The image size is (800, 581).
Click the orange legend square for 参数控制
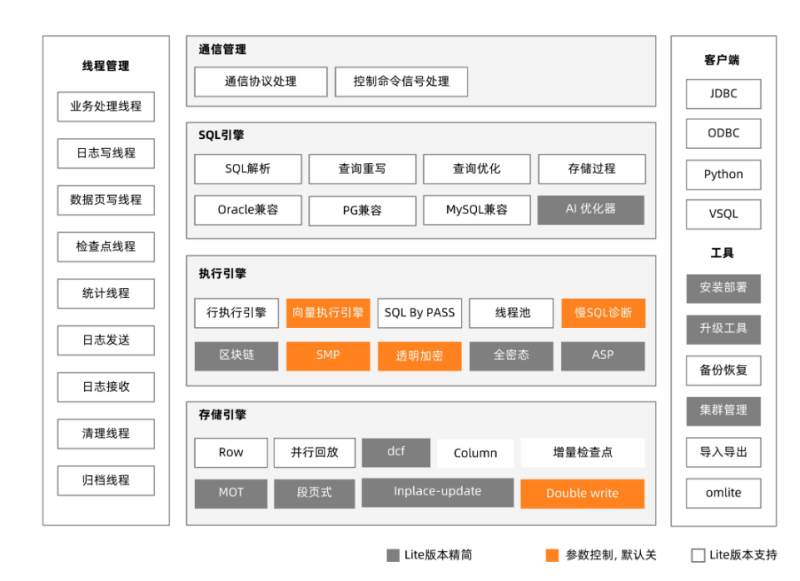coord(552,555)
